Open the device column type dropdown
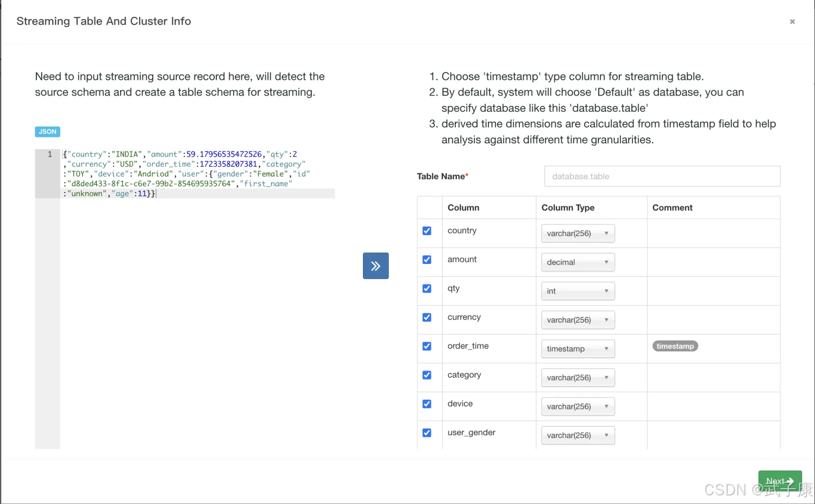The height and width of the screenshot is (504, 815). [x=578, y=406]
